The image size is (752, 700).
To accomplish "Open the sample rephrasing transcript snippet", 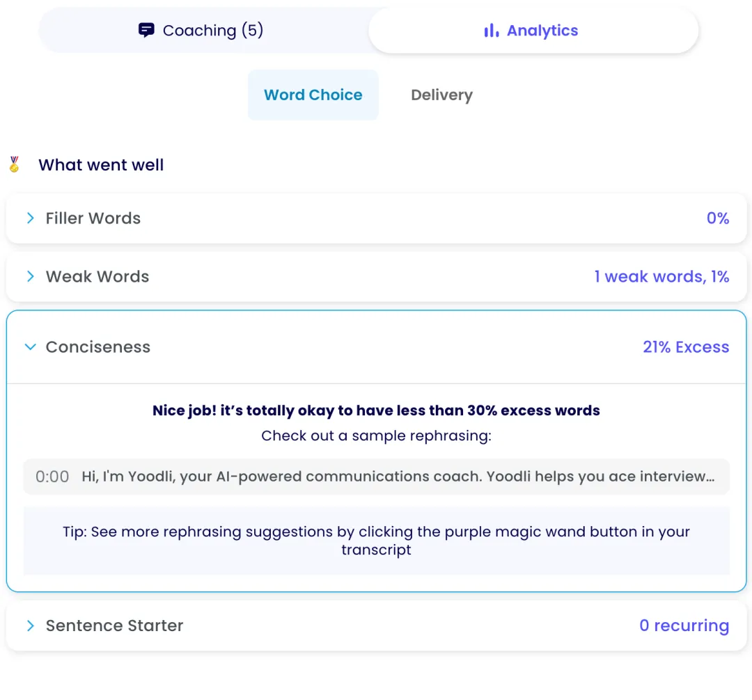I will point(377,477).
